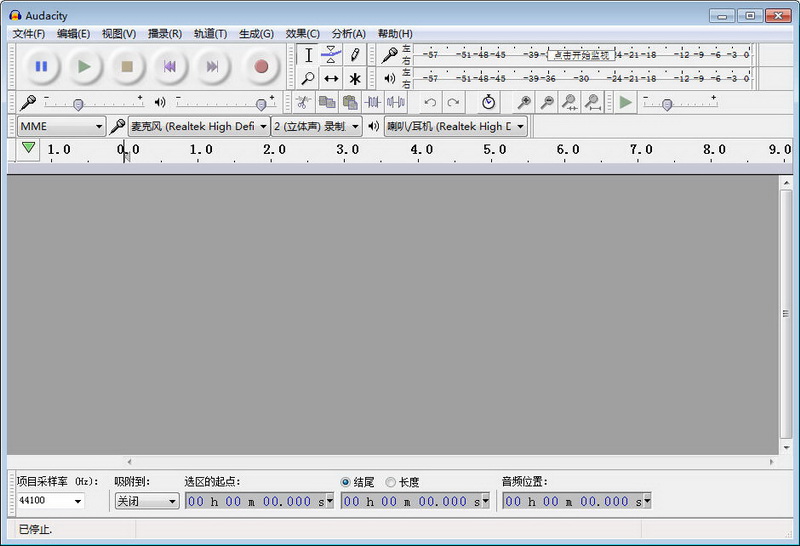
Task: Select the Envelope tool
Action: point(331,55)
